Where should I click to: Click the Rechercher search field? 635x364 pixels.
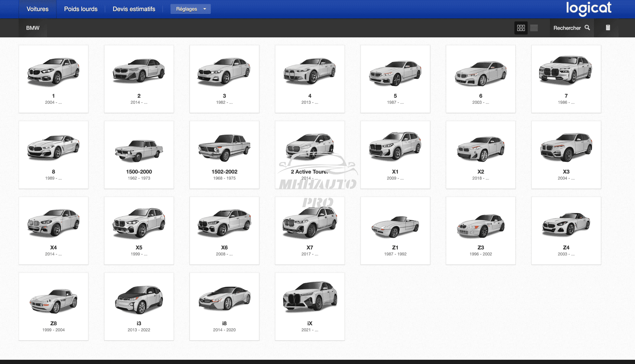(567, 28)
